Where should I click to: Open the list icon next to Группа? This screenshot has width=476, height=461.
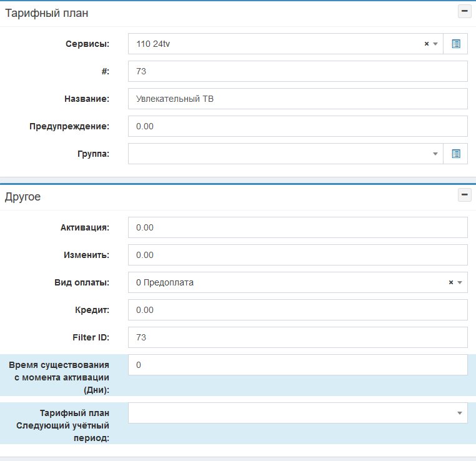(455, 154)
